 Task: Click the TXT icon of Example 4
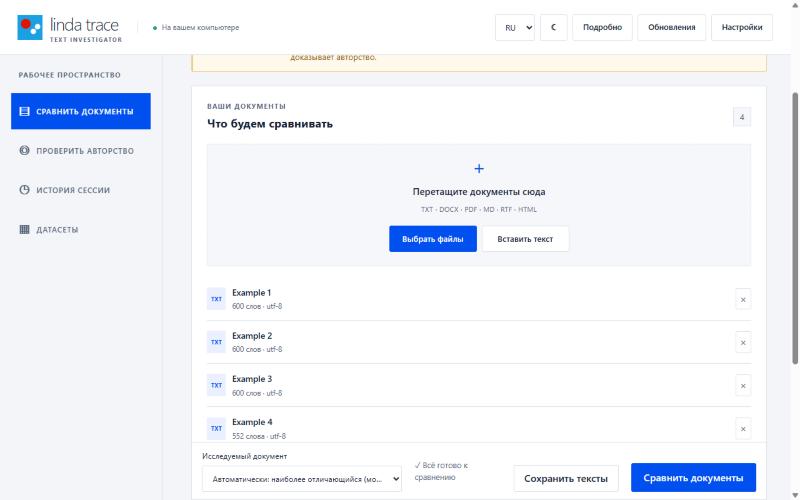tap(216, 428)
